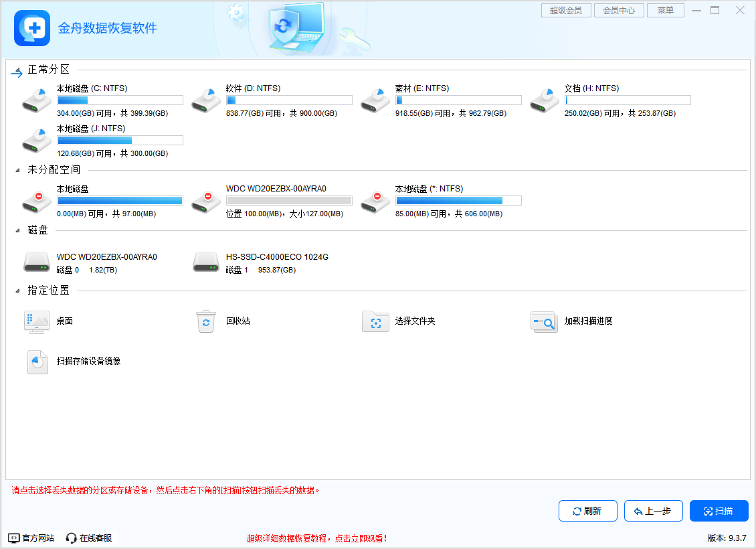Select the unallocated WDC 127.00(MB) partition icon
Image resolution: width=756 pixels, height=549 pixels.
206,202
